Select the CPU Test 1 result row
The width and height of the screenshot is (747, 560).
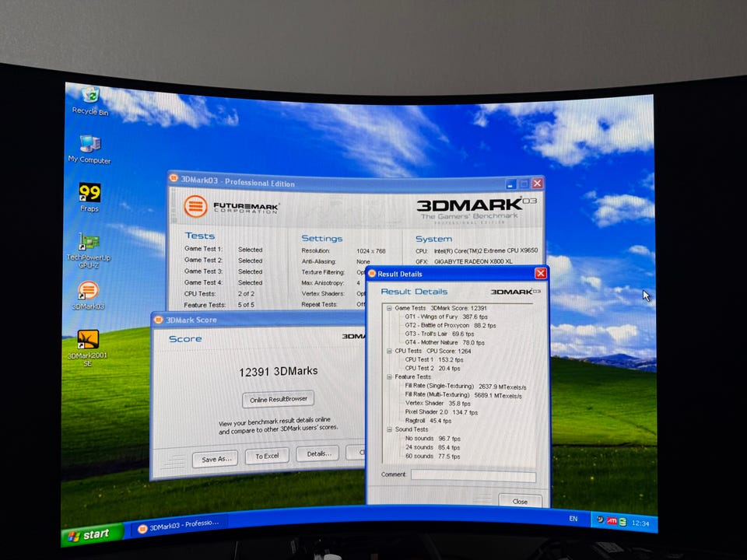[x=434, y=359]
